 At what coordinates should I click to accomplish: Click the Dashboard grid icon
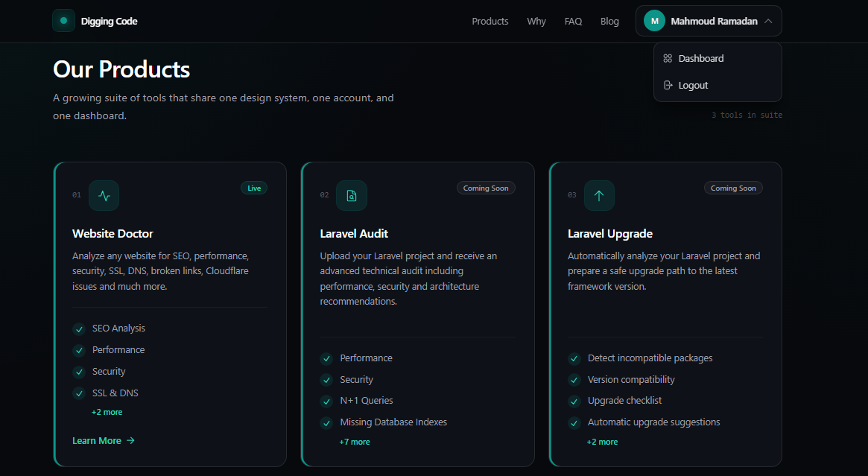[x=668, y=59]
